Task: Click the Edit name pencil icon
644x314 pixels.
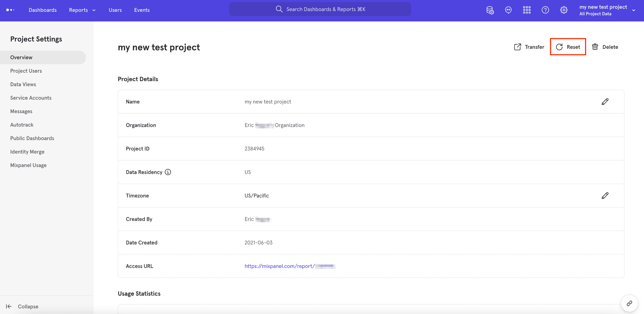Action: (605, 101)
